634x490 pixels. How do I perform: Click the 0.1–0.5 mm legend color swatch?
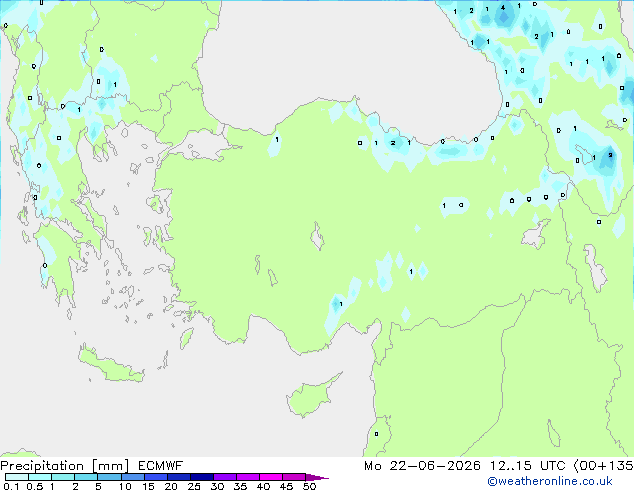click(x=17, y=477)
